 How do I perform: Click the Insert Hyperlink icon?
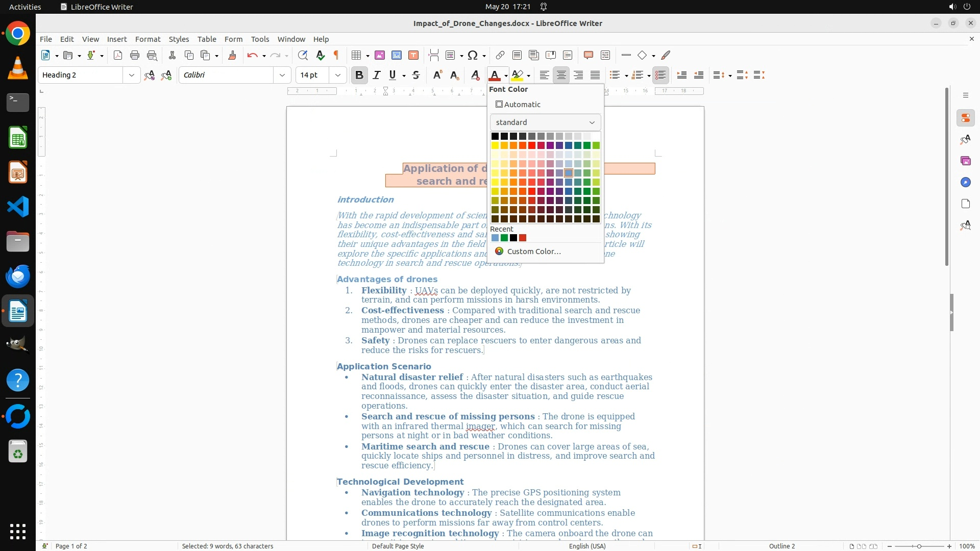500,55
